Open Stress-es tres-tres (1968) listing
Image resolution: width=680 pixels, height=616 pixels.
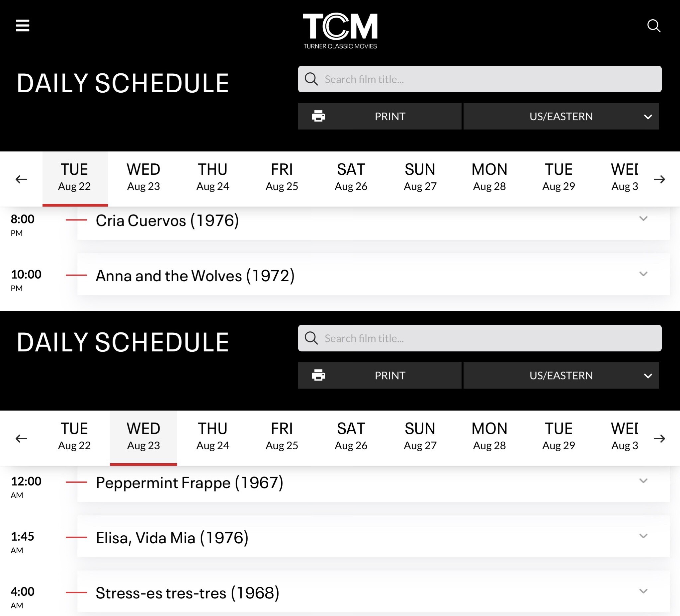coord(188,593)
